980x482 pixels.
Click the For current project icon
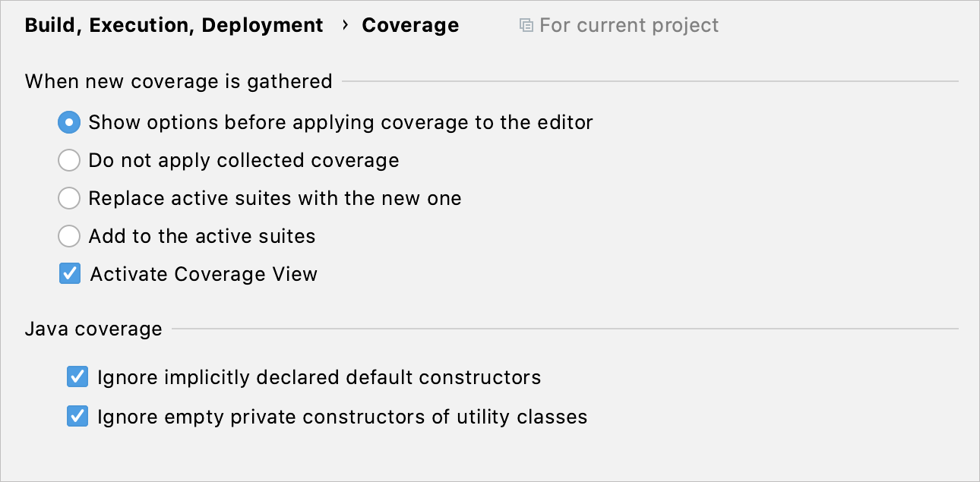[525, 25]
